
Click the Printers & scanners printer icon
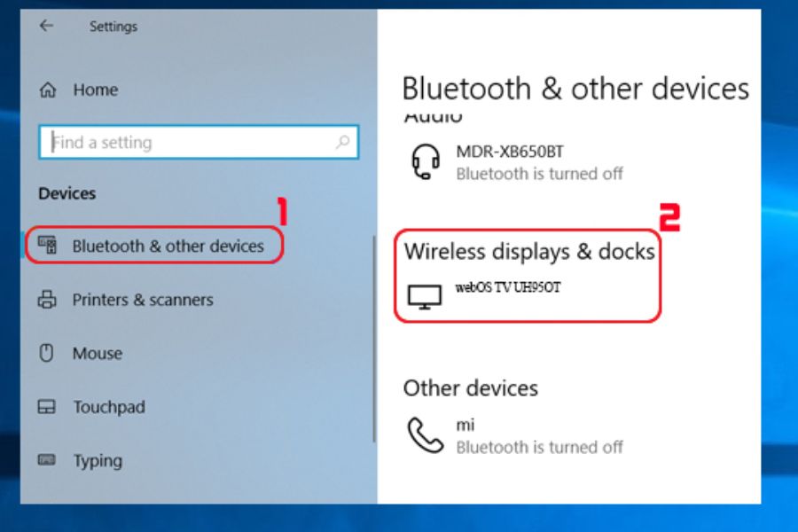coord(47,300)
